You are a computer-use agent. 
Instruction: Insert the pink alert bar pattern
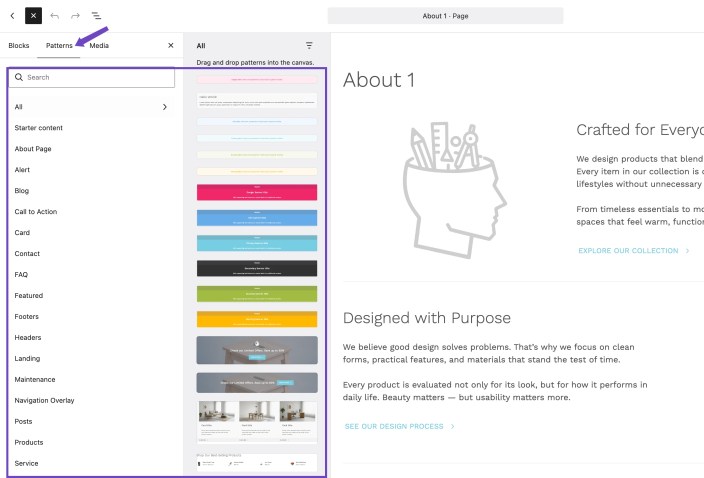[x=257, y=79]
